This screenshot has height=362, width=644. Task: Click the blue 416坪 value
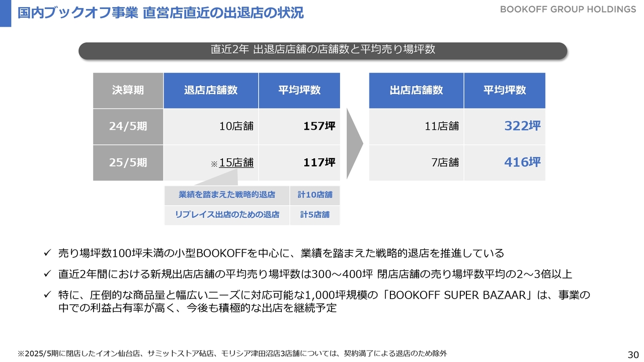(x=522, y=162)
